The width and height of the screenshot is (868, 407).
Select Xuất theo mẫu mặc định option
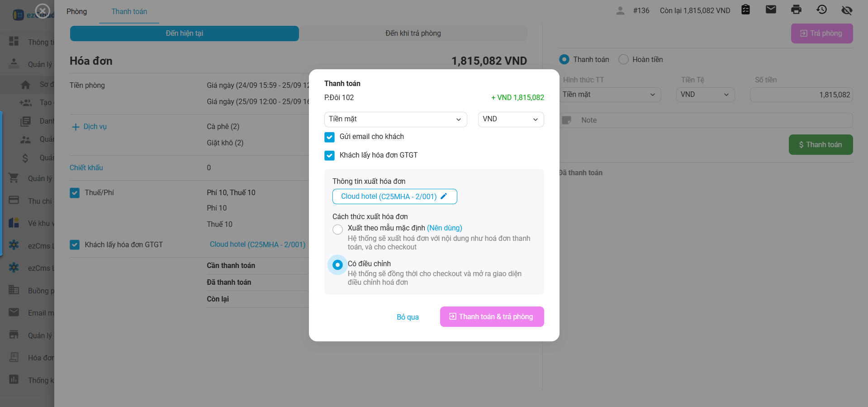[x=337, y=230]
